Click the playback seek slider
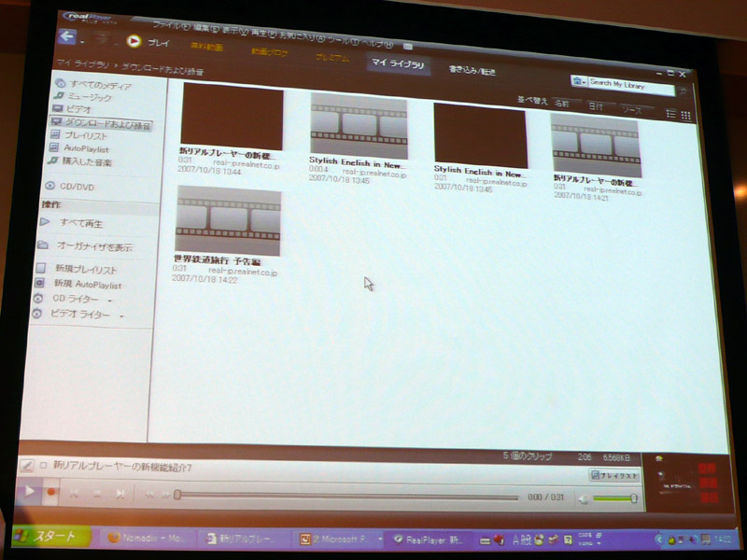 click(346, 497)
